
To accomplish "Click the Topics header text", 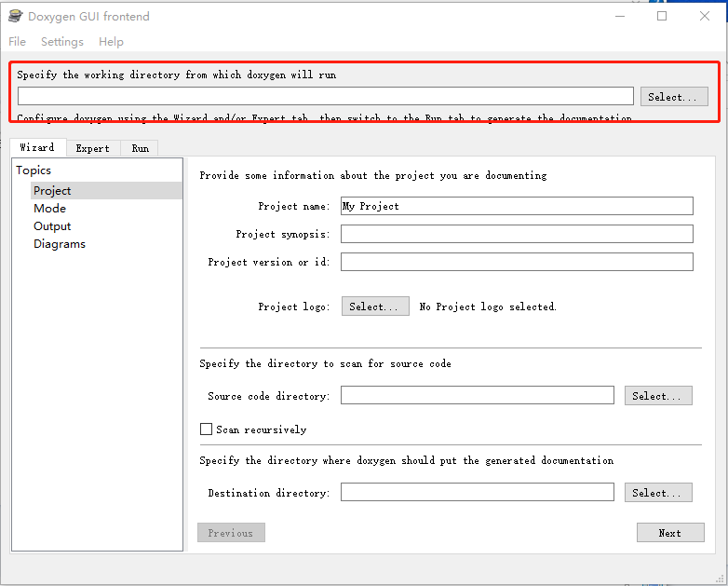I will [x=34, y=170].
